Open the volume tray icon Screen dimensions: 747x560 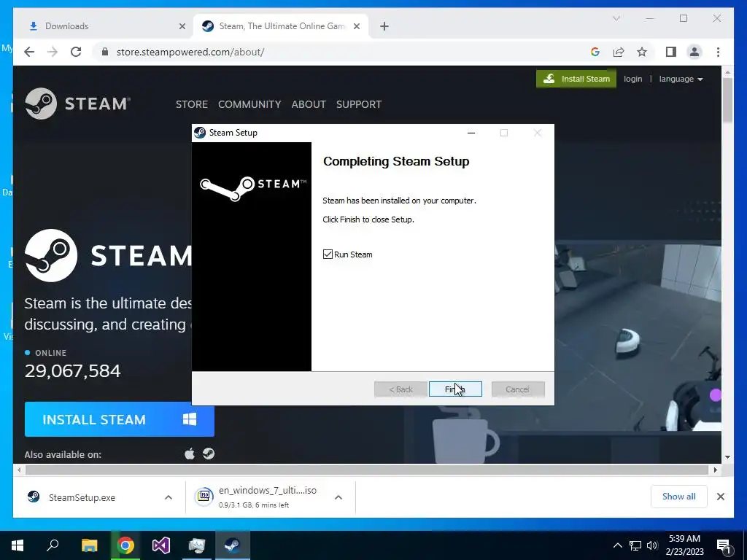click(x=652, y=545)
